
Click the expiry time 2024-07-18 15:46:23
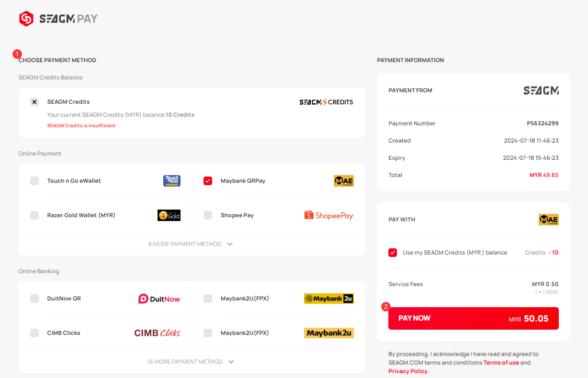pos(531,158)
